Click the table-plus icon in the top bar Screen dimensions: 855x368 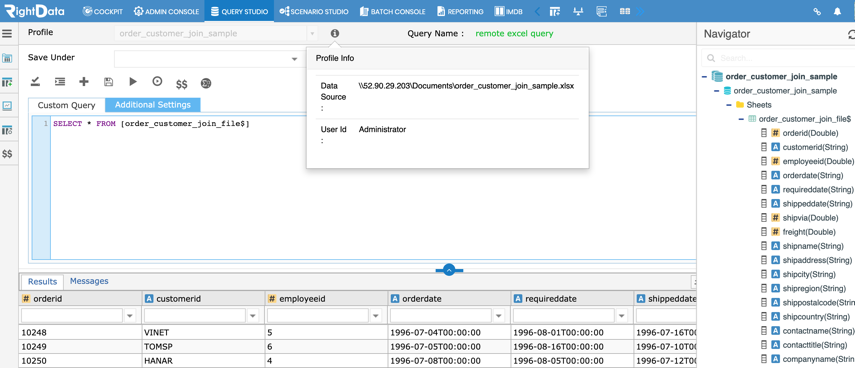coord(555,11)
